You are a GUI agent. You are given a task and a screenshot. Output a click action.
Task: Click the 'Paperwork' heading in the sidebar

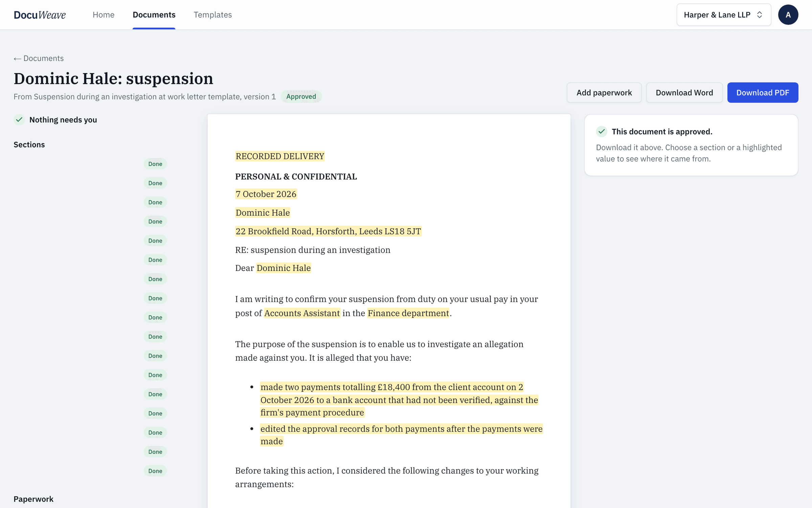click(33, 499)
